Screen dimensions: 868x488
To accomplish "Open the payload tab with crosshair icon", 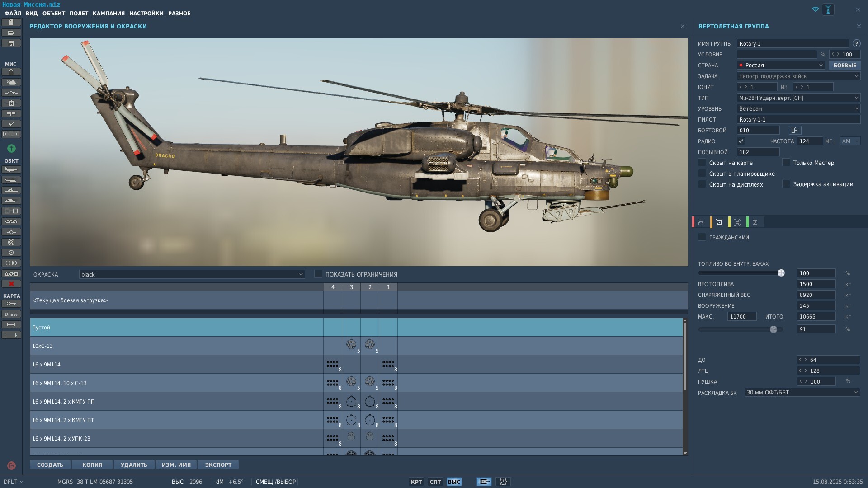I will click(x=719, y=222).
